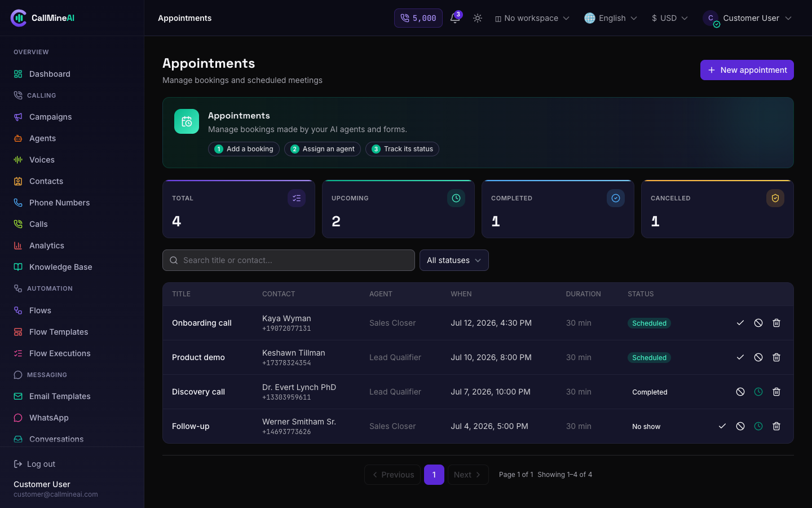The height and width of the screenshot is (508, 812).
Task: Mark Product demo as completed
Action: pos(740,357)
